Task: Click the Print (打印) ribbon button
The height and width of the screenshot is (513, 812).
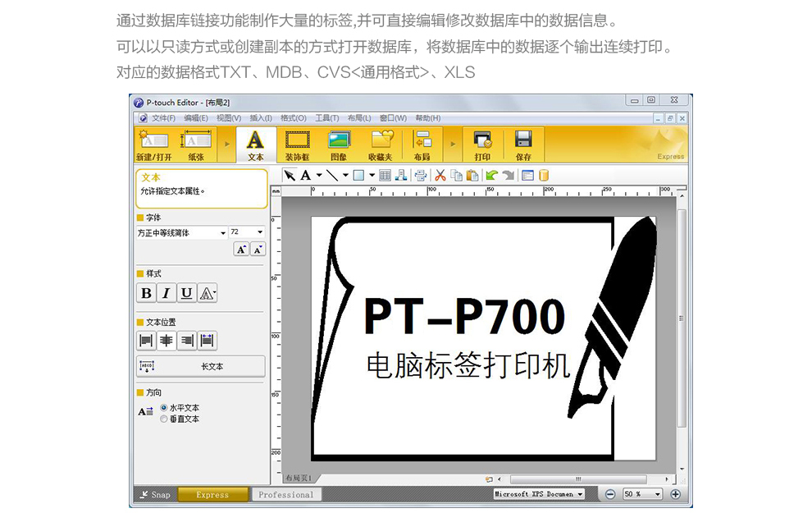Action: pos(482,144)
